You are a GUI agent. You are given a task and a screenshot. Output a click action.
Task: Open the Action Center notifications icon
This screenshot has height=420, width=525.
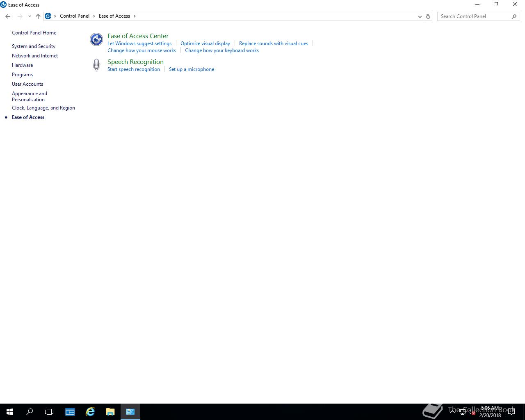(x=511, y=412)
